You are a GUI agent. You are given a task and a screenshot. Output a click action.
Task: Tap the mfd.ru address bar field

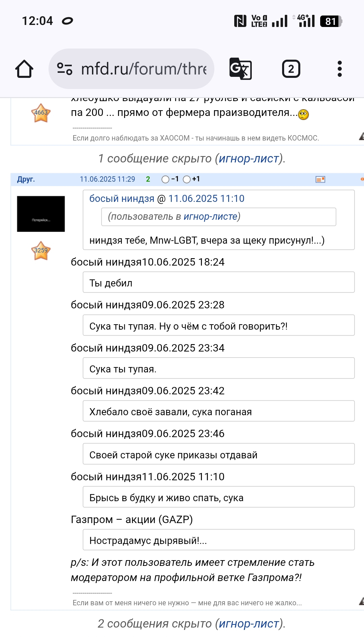143,69
